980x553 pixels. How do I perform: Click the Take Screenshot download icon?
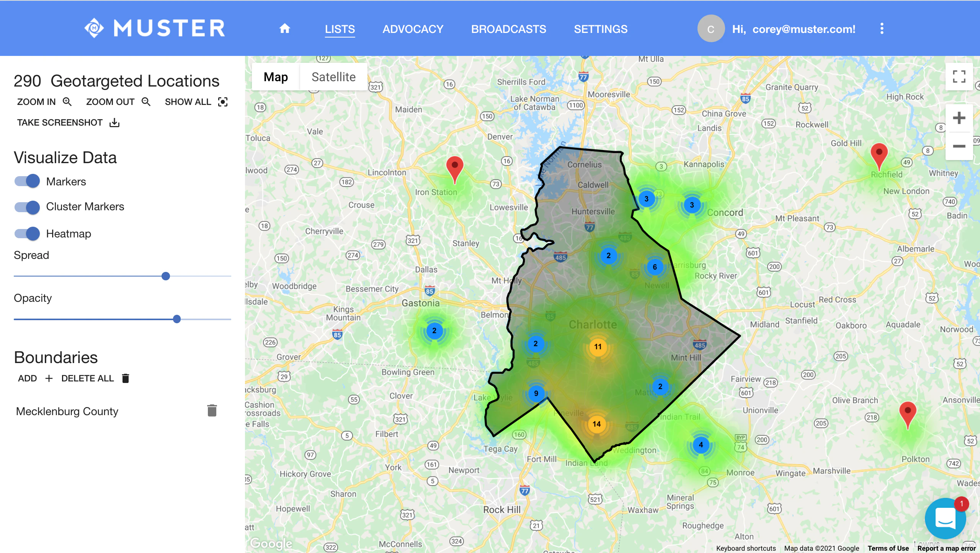(114, 122)
